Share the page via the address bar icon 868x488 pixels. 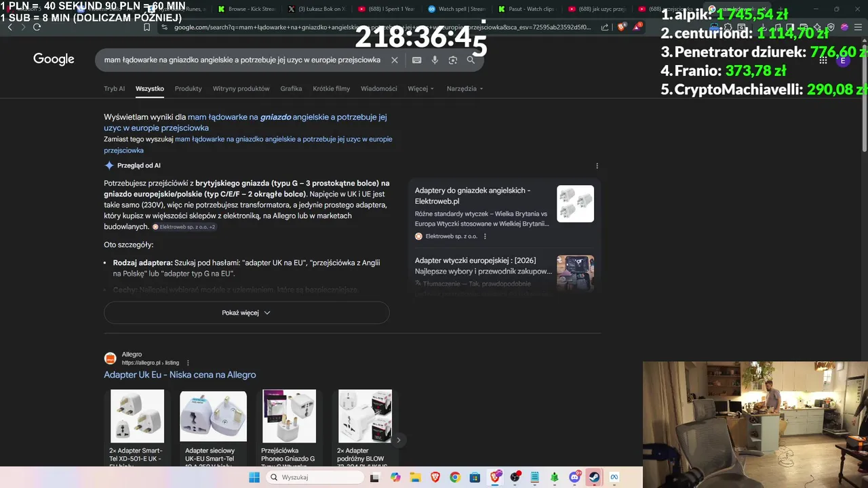(x=605, y=27)
